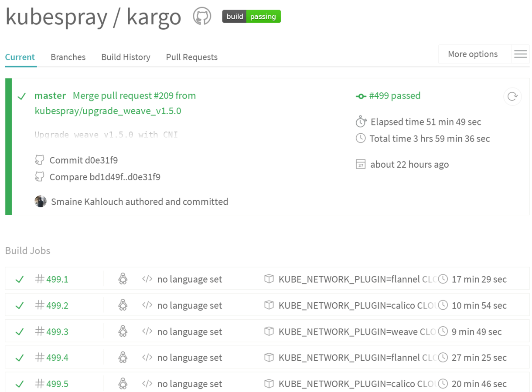Click the env box icon in row #499.5

[269, 383]
